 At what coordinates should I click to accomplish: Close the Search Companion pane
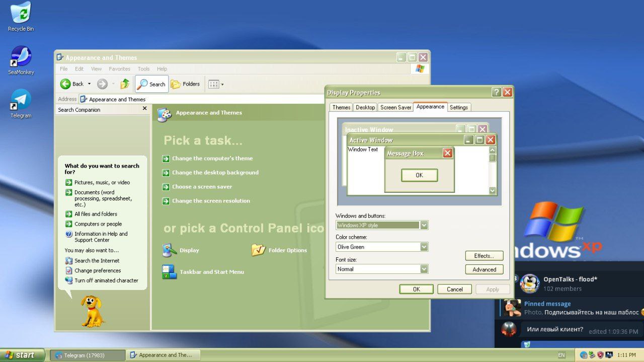145,109
